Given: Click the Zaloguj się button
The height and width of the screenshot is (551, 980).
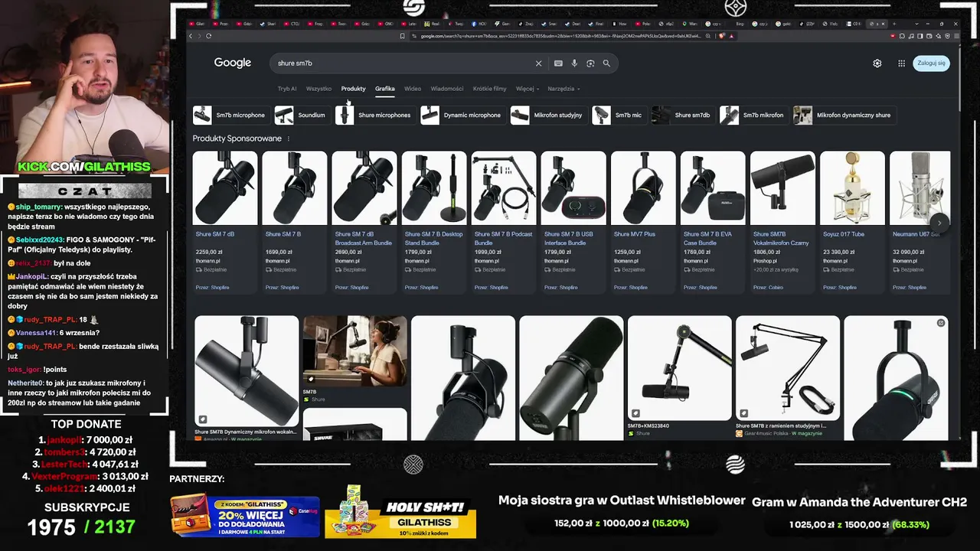Looking at the screenshot, I should pyautogui.click(x=931, y=64).
